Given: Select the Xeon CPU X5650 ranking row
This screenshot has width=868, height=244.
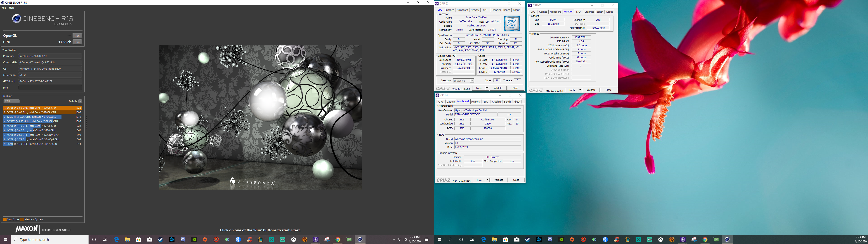Looking at the screenshot, I should pyautogui.click(x=42, y=117).
